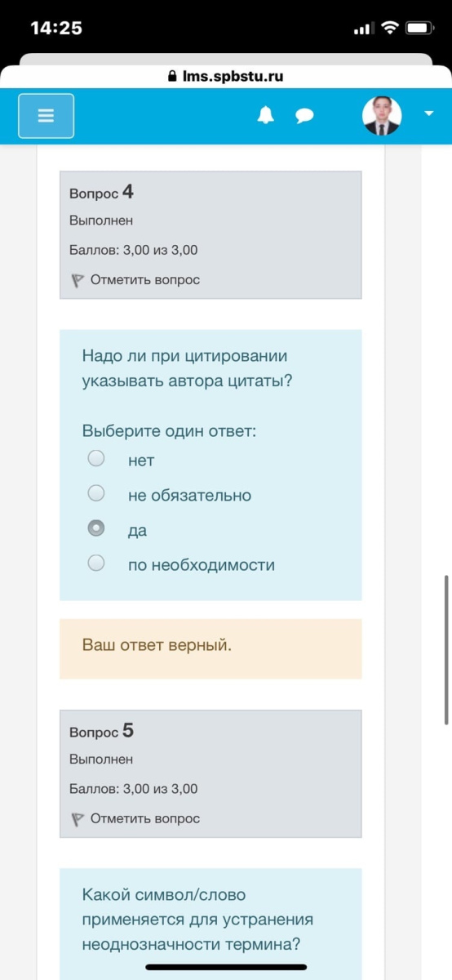The width and height of the screenshot is (452, 980).
Task: Tap the home indicator bar
Action: (x=226, y=967)
